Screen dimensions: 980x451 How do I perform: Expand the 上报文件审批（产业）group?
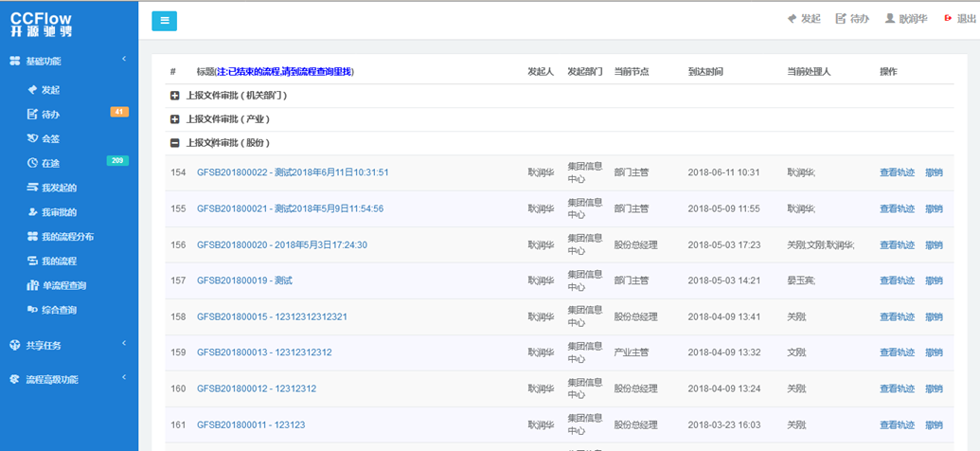[174, 119]
